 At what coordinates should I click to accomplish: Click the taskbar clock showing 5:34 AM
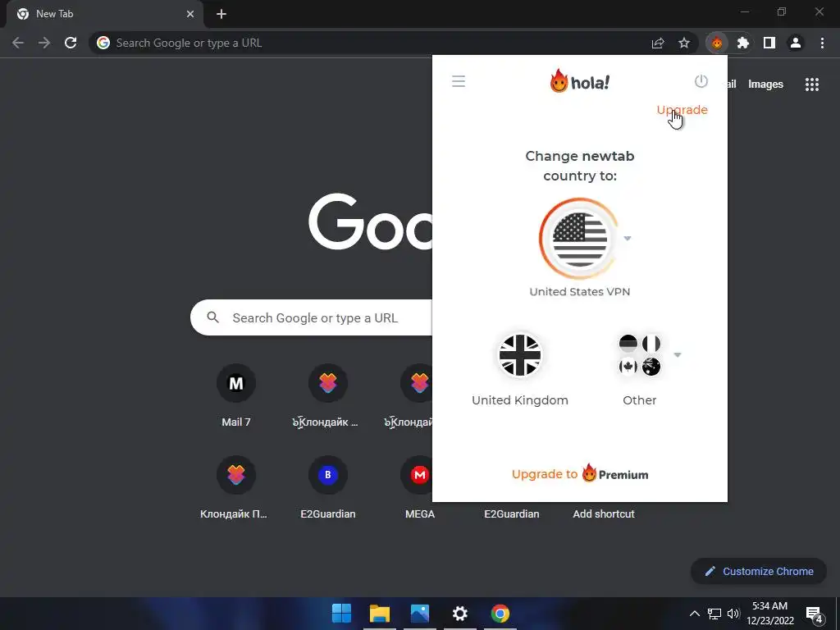(x=769, y=614)
